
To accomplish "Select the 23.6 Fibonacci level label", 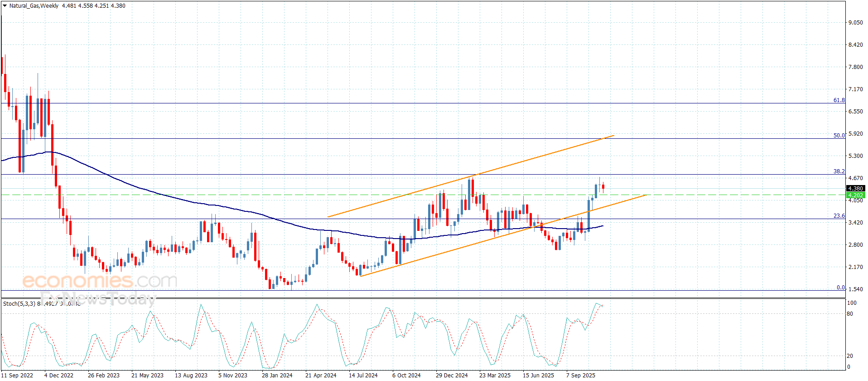I will 839,216.
